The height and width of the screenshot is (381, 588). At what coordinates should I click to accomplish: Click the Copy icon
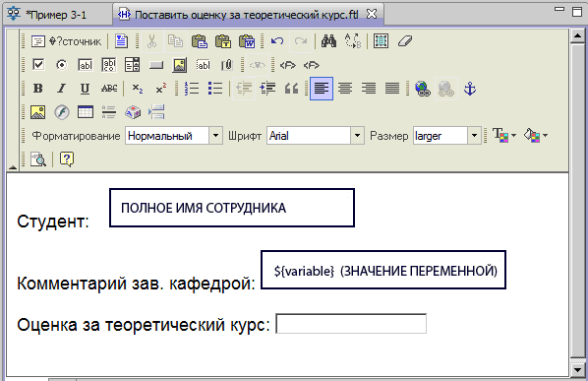[175, 41]
